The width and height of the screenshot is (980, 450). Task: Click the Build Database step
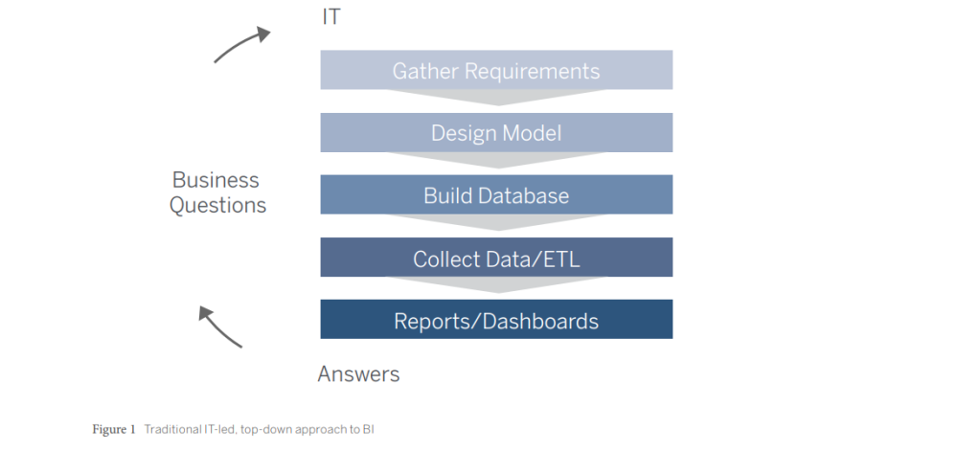[496, 194]
